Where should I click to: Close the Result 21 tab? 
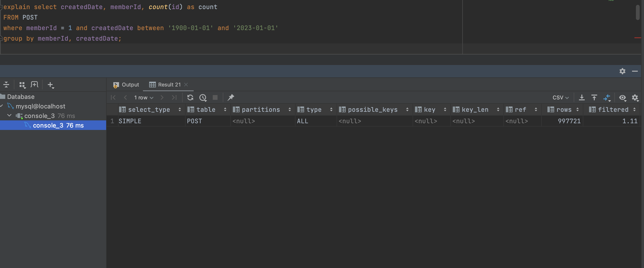click(186, 85)
